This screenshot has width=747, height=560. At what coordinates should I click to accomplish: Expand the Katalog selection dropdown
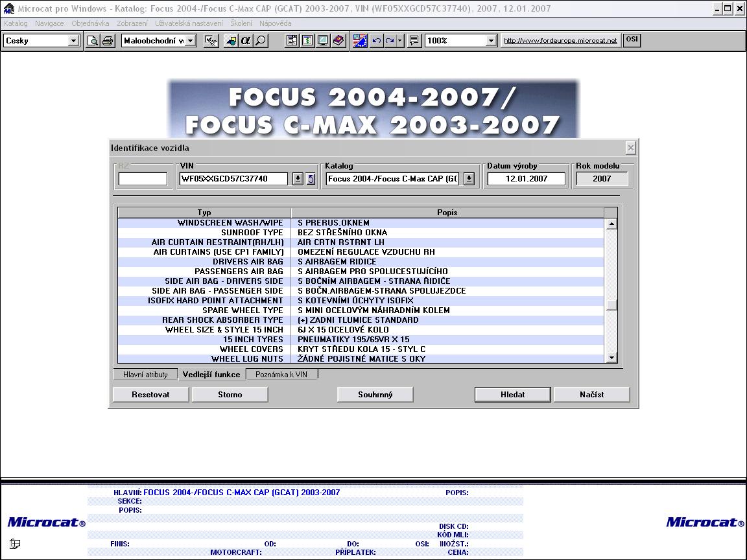(x=469, y=179)
